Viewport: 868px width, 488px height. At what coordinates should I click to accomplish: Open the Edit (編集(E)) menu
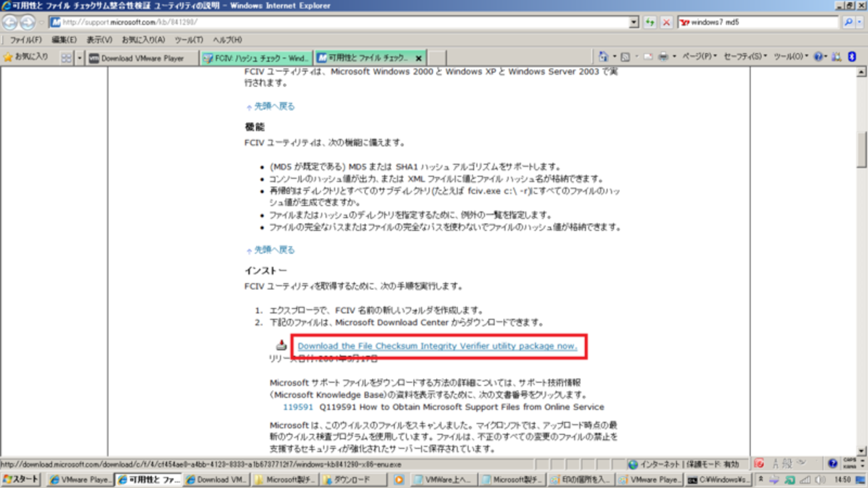click(64, 40)
